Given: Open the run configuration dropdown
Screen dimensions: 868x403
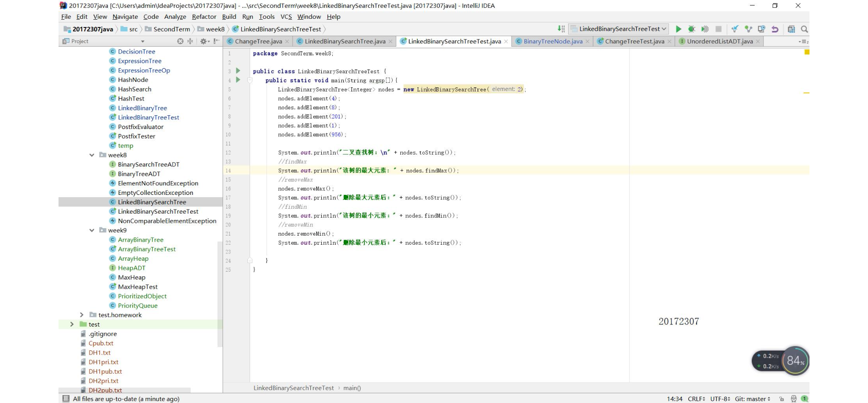Looking at the screenshot, I should 619,29.
